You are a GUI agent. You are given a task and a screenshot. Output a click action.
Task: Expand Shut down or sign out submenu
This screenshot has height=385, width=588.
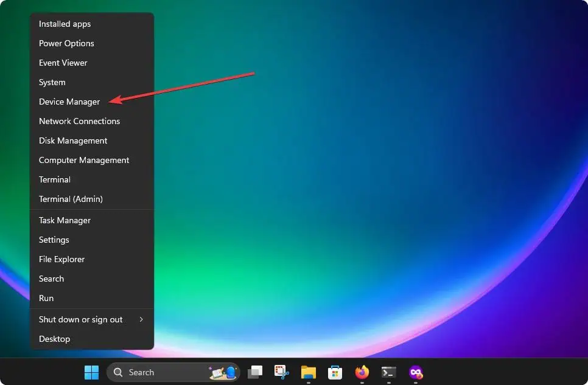[92, 320]
